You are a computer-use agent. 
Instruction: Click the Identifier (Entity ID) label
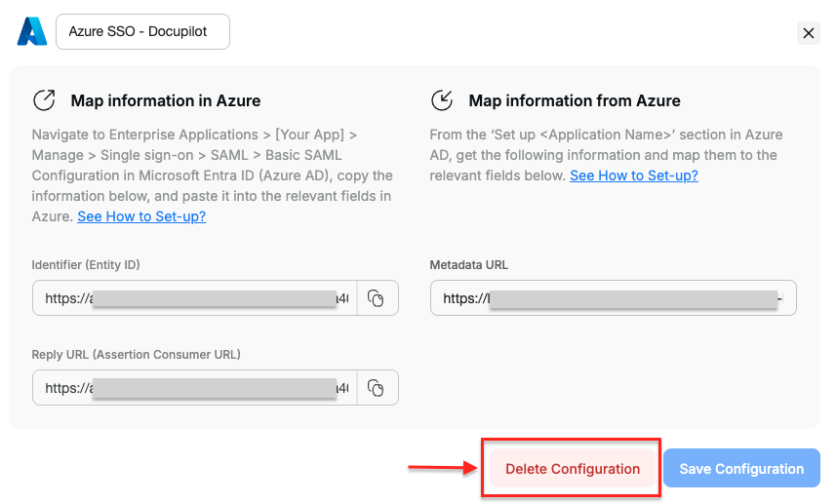93,265
